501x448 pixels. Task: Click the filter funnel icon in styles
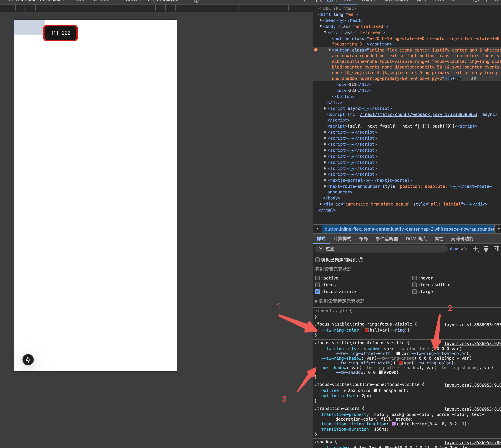[x=321, y=249]
